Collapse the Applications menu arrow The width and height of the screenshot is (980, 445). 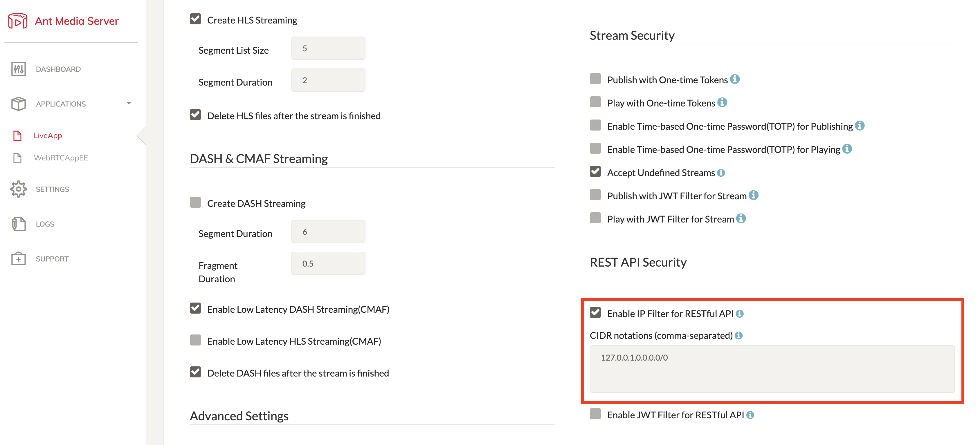129,104
